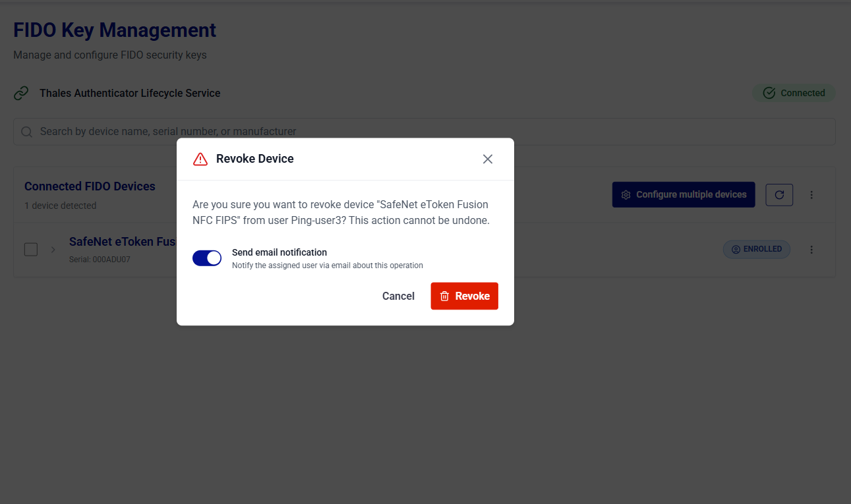This screenshot has width=851, height=504.
Task: Open Configure multiple devices
Action: [x=684, y=194]
